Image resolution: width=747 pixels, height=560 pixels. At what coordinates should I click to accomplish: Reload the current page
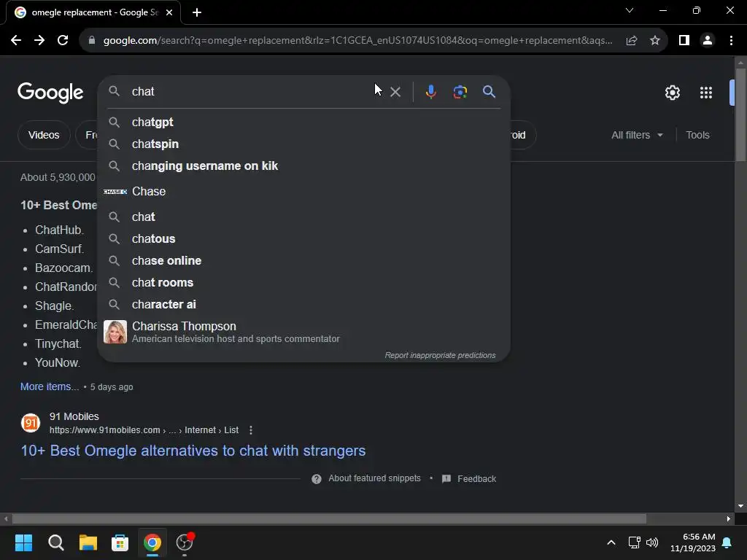click(x=63, y=41)
